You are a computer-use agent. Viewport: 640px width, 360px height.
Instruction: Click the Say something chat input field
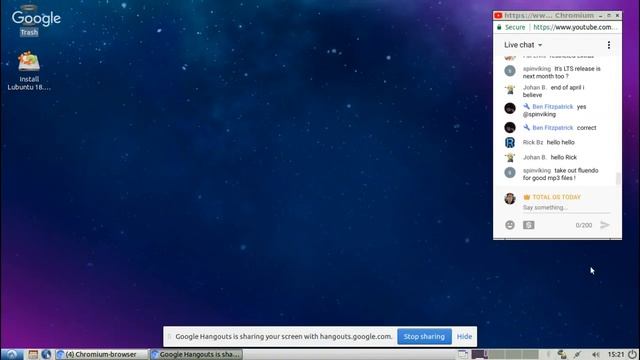[567, 208]
